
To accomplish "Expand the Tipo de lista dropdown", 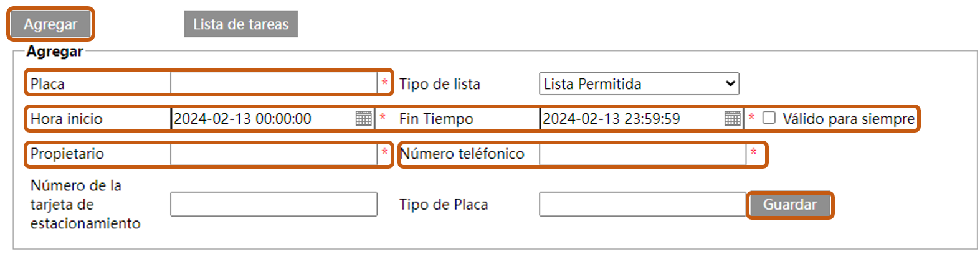I will click(x=639, y=84).
